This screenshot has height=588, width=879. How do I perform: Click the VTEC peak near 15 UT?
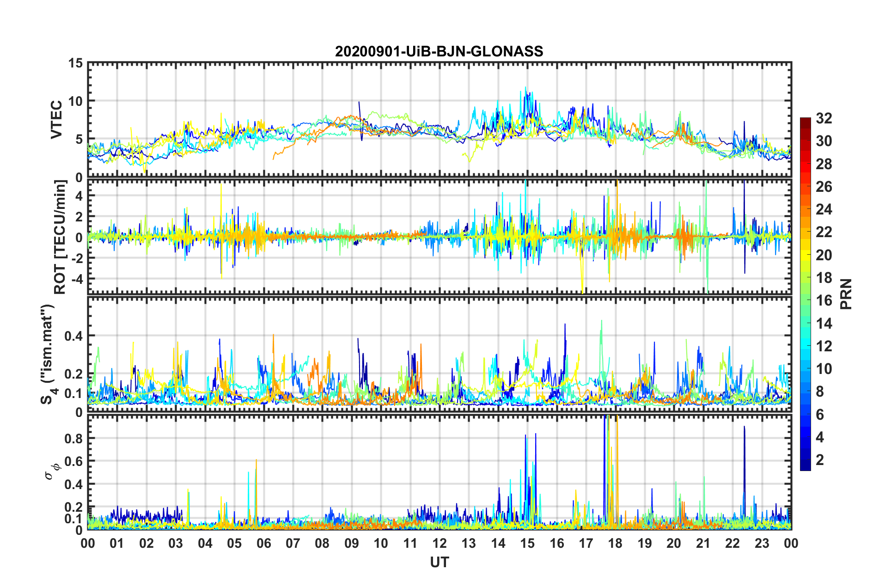click(525, 89)
